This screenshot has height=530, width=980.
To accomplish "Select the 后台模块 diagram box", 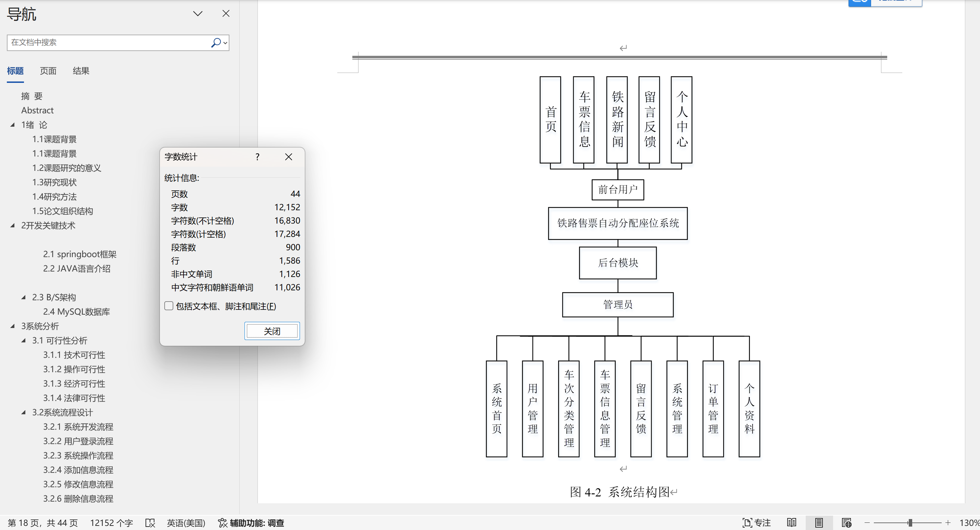I will tap(618, 263).
